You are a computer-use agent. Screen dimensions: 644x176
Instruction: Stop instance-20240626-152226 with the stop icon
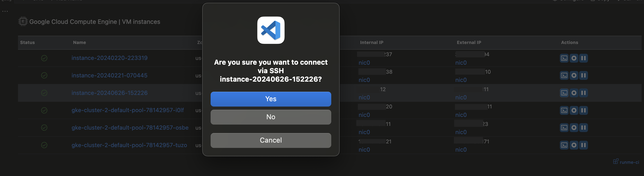574,93
